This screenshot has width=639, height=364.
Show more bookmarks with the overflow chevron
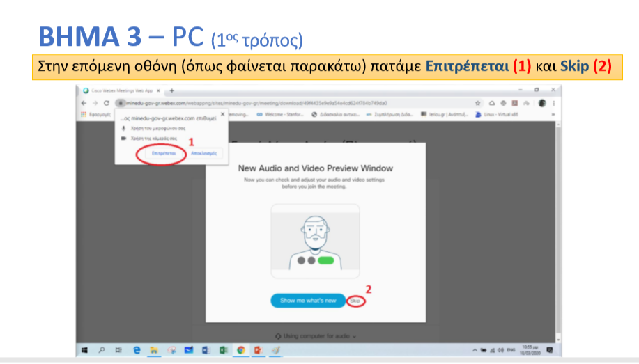click(553, 114)
